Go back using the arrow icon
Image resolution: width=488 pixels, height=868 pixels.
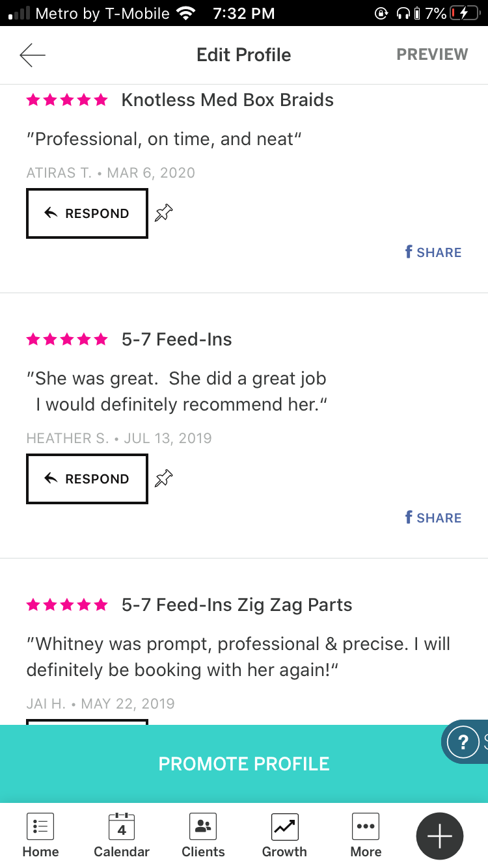point(33,55)
